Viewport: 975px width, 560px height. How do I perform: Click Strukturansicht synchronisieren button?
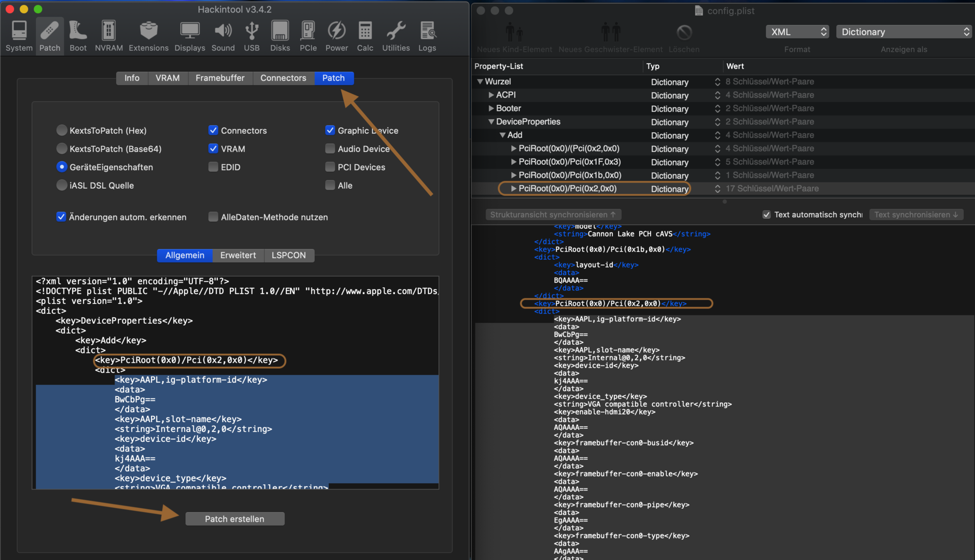(x=553, y=215)
